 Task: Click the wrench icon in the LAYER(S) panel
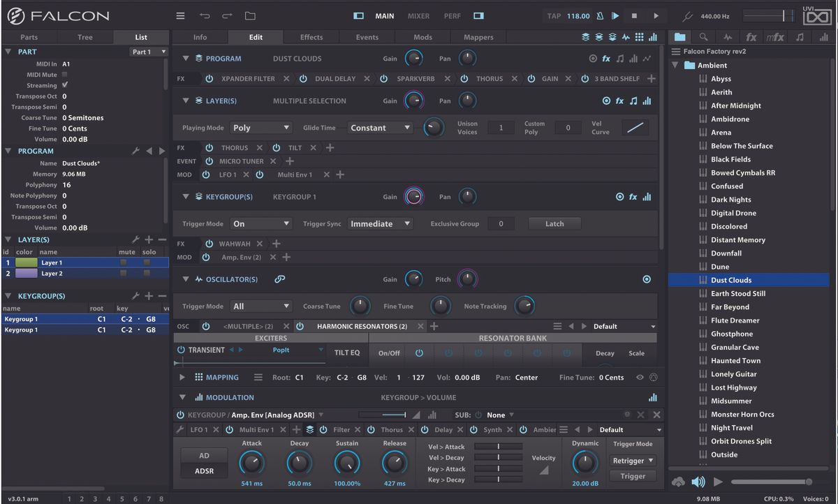click(x=135, y=239)
